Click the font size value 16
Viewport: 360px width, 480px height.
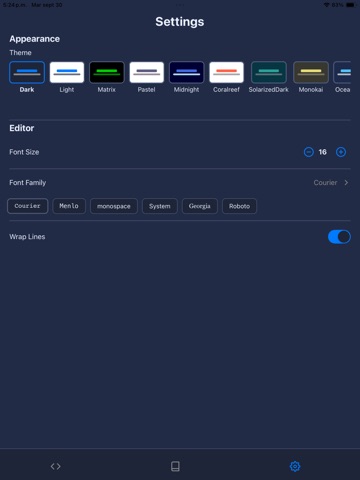[x=322, y=152]
